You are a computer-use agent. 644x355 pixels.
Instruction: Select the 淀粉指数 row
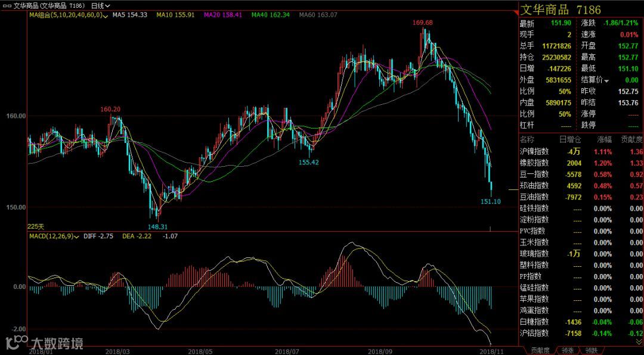pyautogui.click(x=581, y=220)
